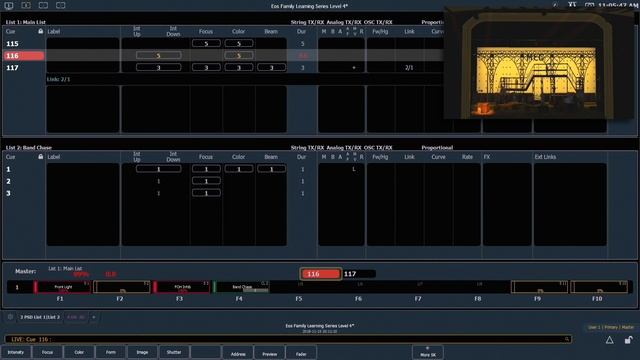Click the Int Up time cell for cue 117
This screenshot has height=360, width=640.
click(x=159, y=67)
